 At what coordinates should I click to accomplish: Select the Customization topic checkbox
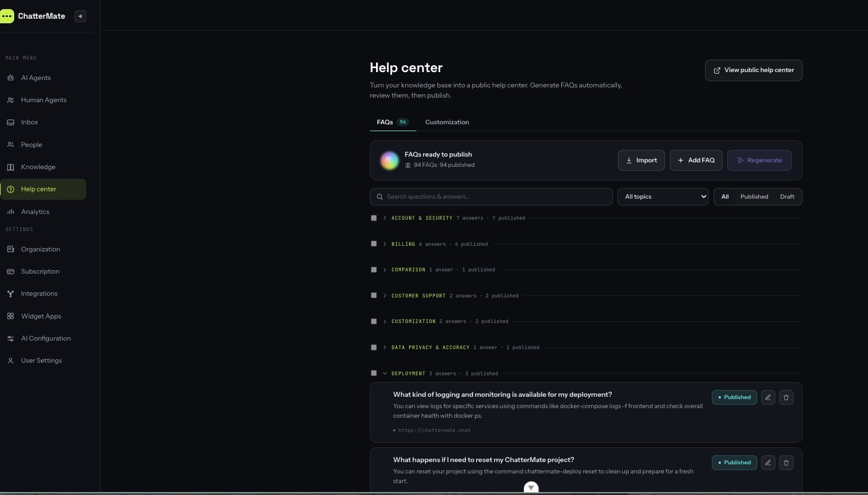click(374, 321)
